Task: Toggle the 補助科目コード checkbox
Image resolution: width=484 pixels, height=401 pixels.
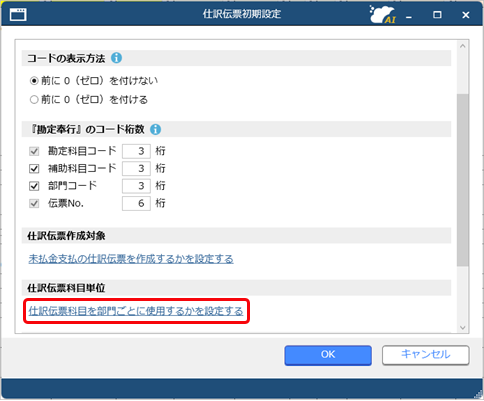Action: (x=34, y=169)
